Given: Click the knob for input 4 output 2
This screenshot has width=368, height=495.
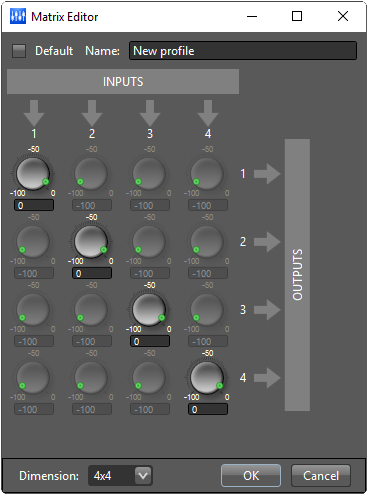Looking at the screenshot, I should click(207, 242).
